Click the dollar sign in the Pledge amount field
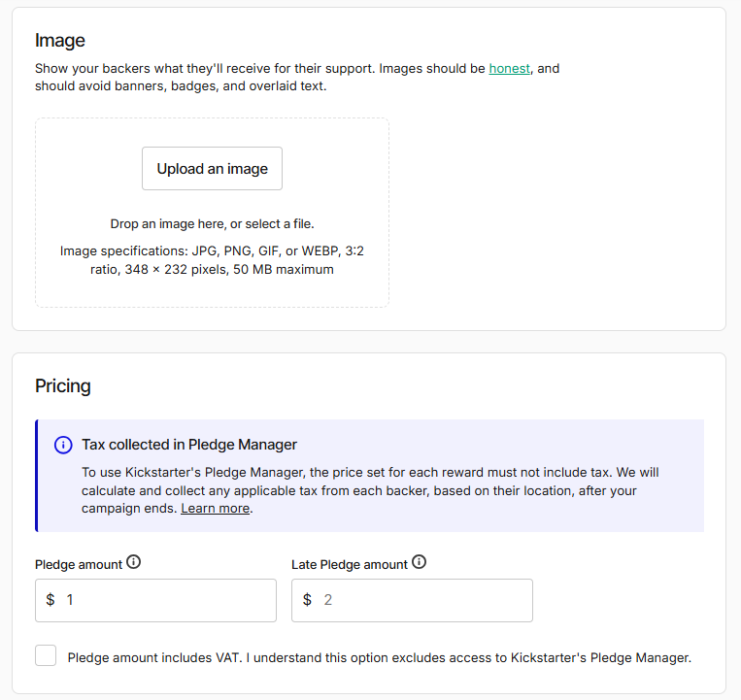The image size is (741, 700). [x=51, y=600]
